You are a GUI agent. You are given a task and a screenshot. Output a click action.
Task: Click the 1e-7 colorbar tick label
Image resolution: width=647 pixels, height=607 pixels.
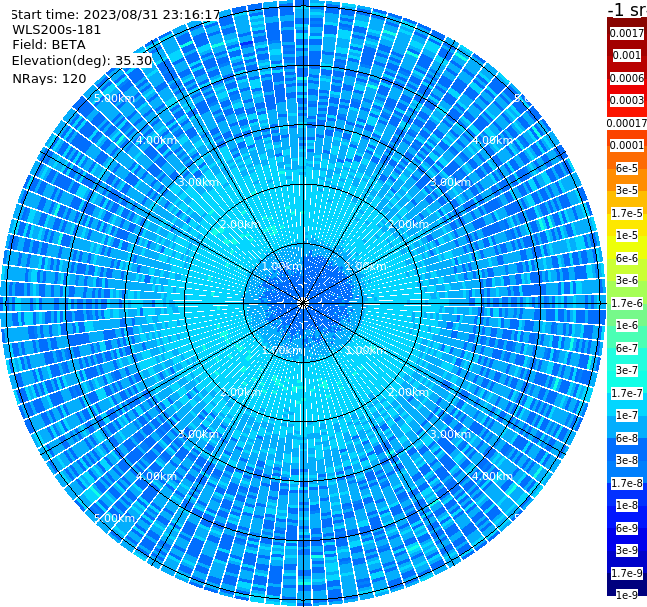[627, 415]
